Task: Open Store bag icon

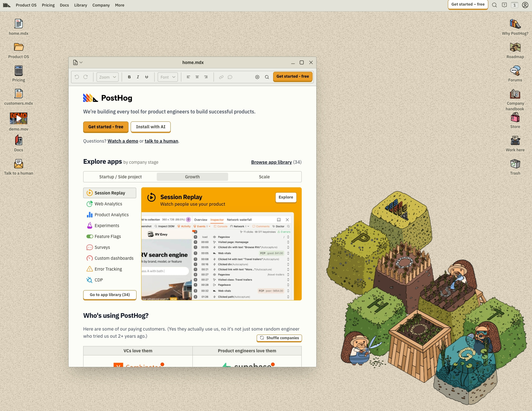Action: click(515, 117)
